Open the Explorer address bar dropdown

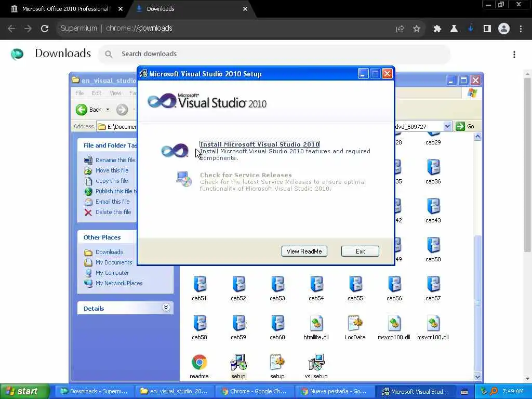point(447,126)
